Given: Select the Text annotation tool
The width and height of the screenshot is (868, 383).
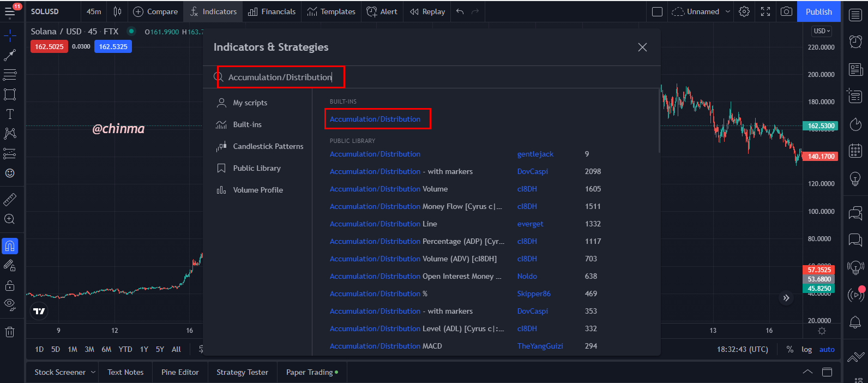Looking at the screenshot, I should pos(10,114).
